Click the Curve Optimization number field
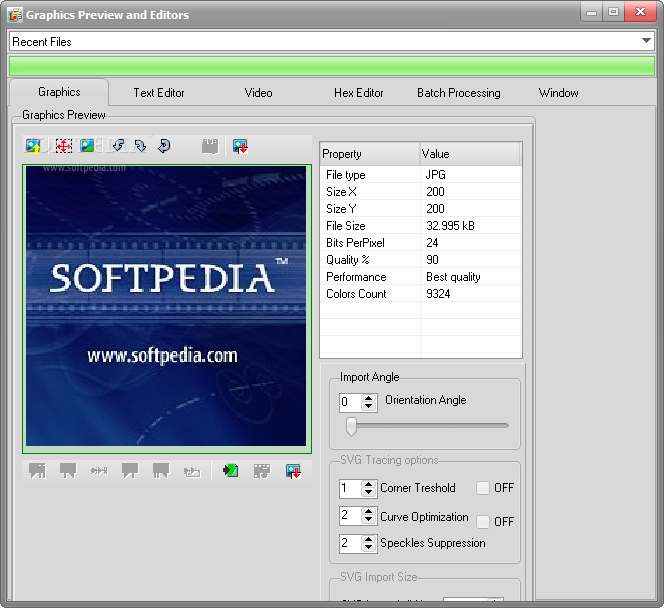664x608 pixels. pyautogui.click(x=350, y=516)
